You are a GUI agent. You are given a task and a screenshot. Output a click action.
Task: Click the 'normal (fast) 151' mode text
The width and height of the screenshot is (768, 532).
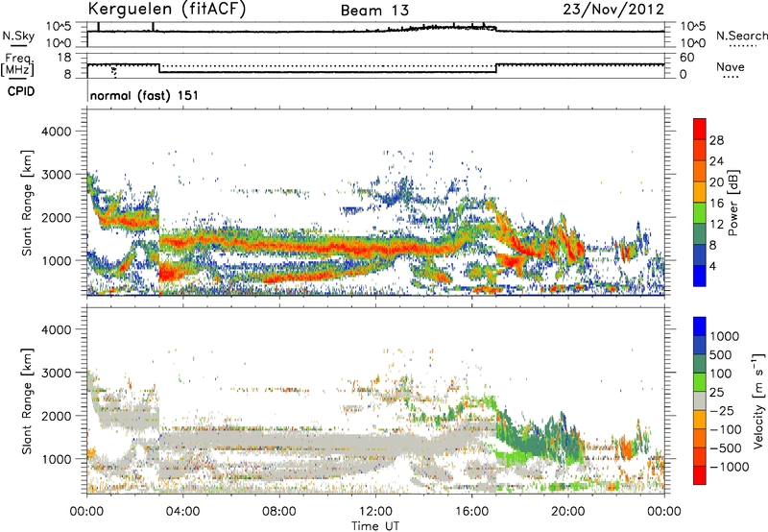point(145,95)
